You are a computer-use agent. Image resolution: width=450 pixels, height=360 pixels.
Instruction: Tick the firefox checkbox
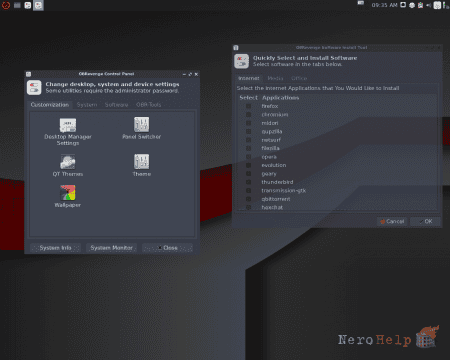point(248,106)
